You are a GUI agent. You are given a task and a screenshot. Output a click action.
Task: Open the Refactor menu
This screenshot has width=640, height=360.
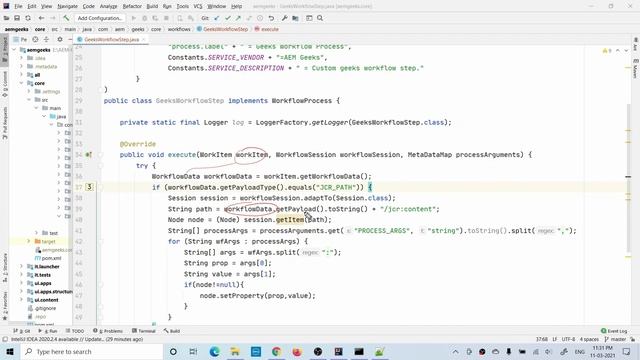(132, 7)
